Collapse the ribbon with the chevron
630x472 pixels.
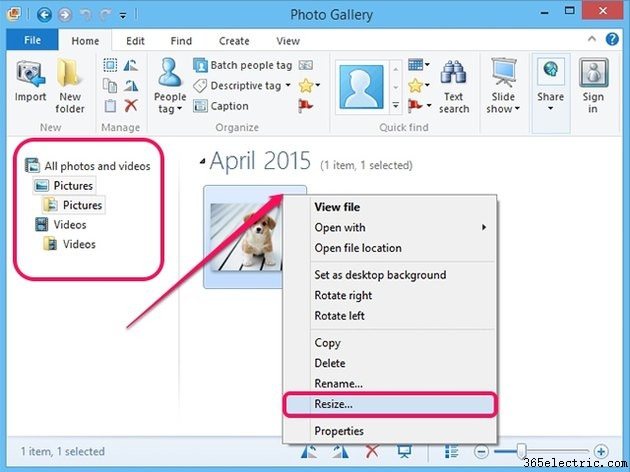click(591, 39)
